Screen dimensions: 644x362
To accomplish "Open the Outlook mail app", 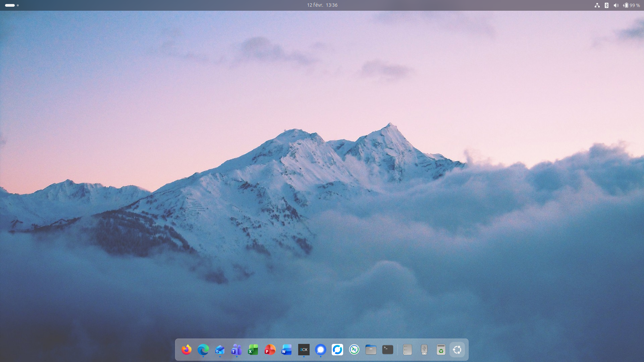I will pos(220,350).
